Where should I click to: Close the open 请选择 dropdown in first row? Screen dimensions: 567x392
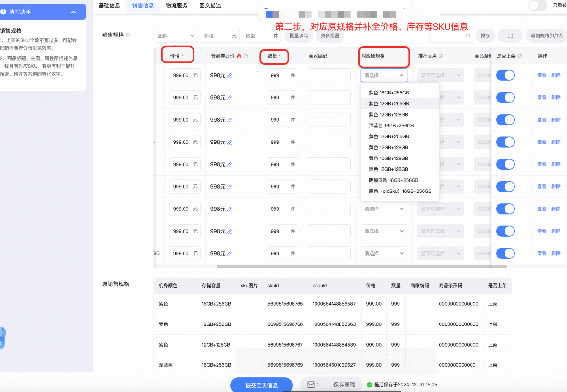pos(384,75)
